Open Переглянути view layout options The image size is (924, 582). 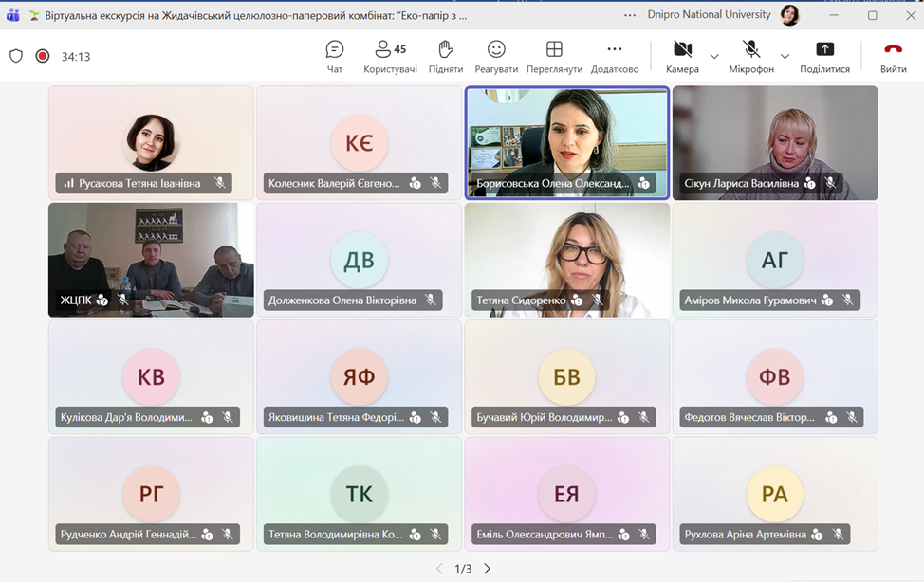[x=554, y=56]
